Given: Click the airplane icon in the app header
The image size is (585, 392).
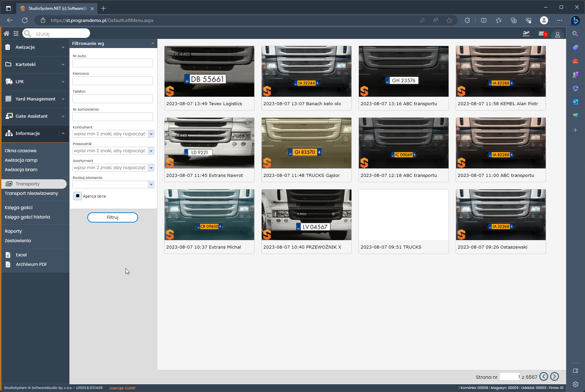Looking at the screenshot, I should coord(526,33).
